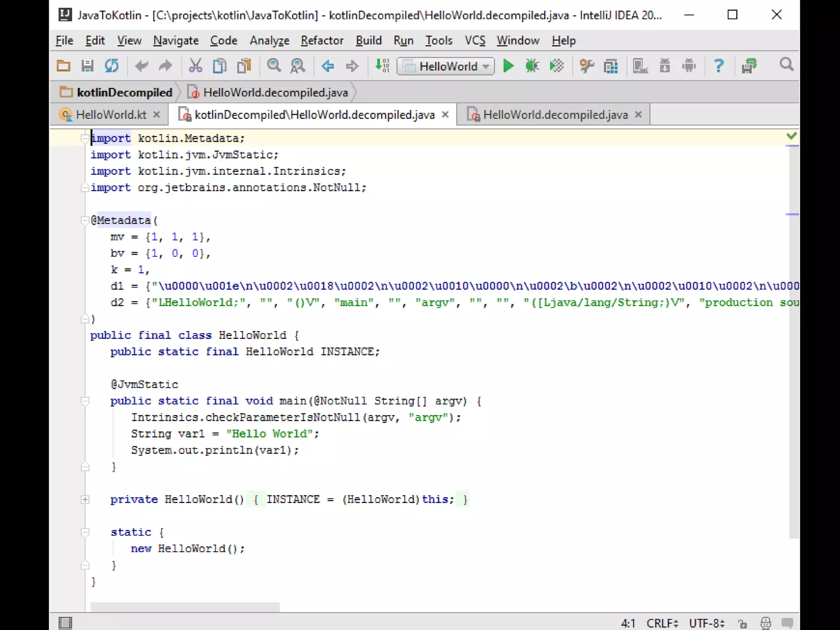Switch to the HelloWorld.kt tab

point(111,115)
